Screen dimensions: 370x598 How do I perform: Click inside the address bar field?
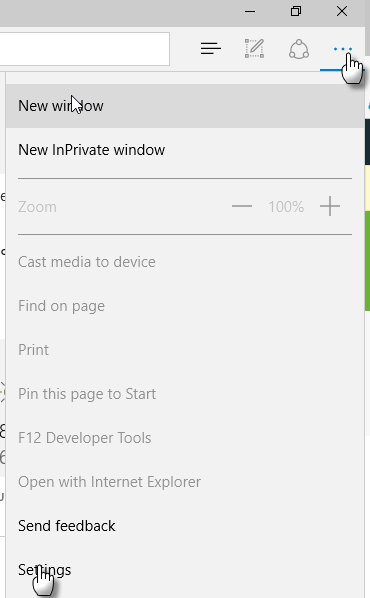click(85, 49)
